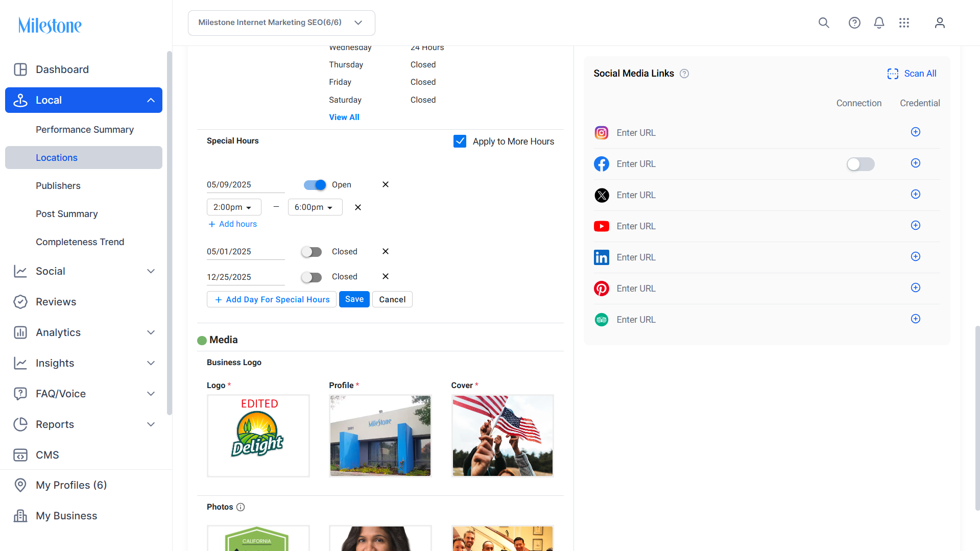Open the 6:00pm end time dropdown

point(315,207)
